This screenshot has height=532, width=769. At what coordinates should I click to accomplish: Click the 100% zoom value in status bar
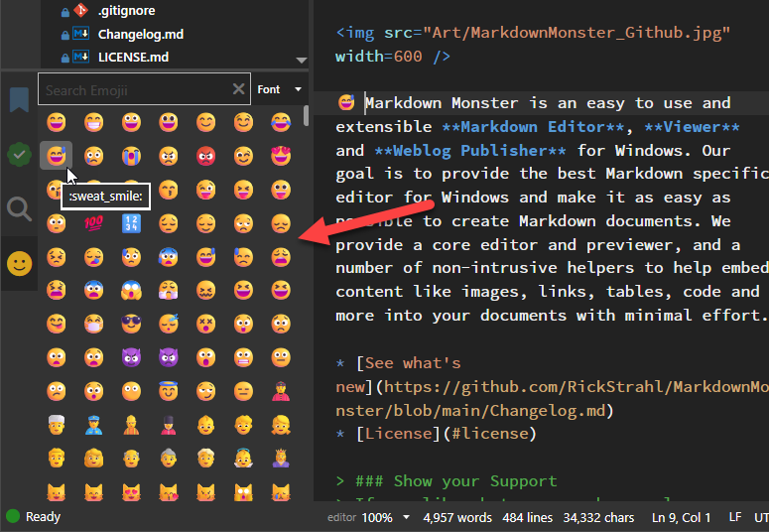tap(377, 518)
